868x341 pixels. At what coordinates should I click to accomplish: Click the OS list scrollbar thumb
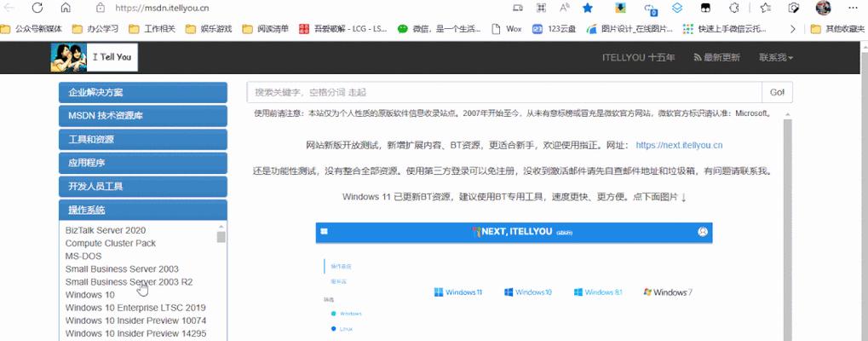coord(221,237)
